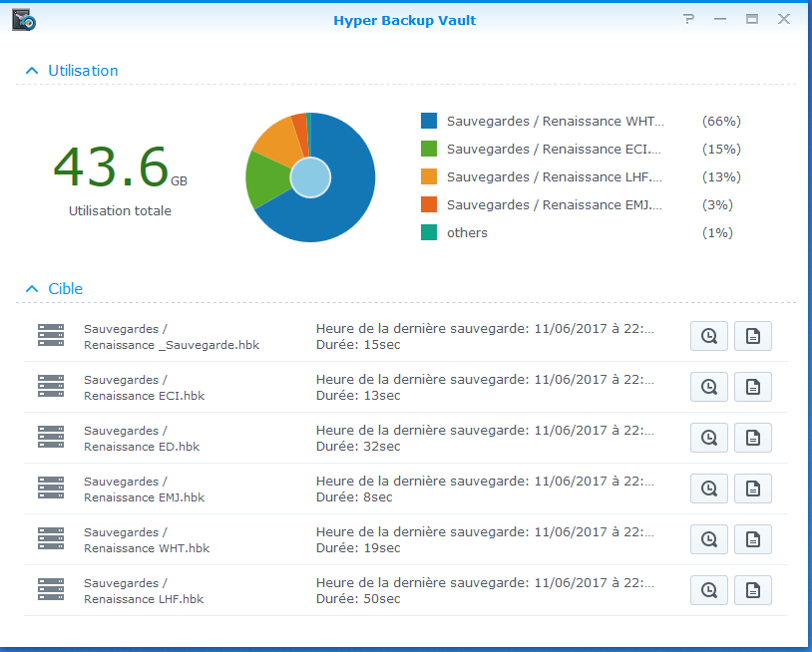Select the Renaissance LHF.hbk target name

[x=144, y=599]
